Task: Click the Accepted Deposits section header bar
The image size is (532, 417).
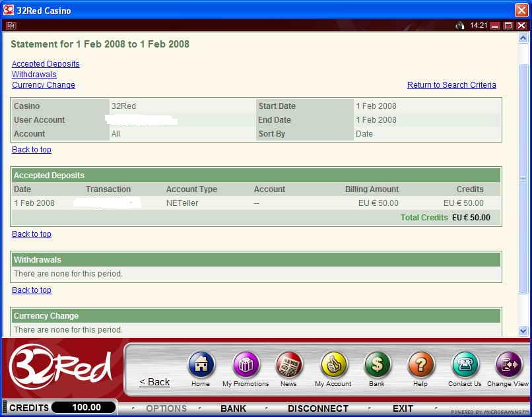Action: tap(256, 175)
